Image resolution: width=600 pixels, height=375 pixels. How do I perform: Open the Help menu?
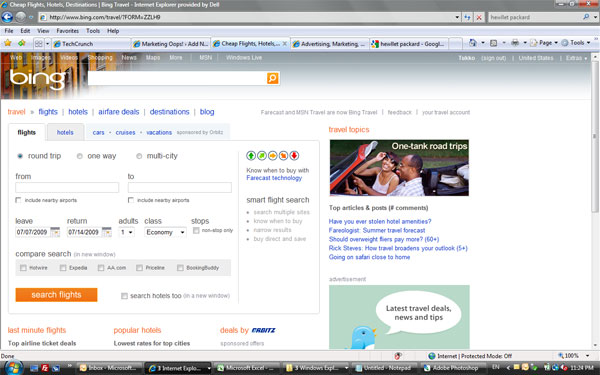pos(113,31)
